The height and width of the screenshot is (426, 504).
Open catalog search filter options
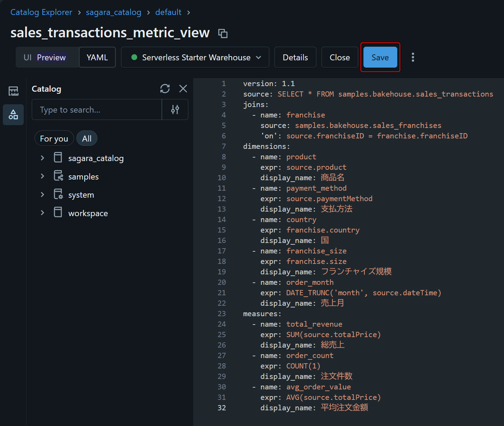click(x=175, y=110)
